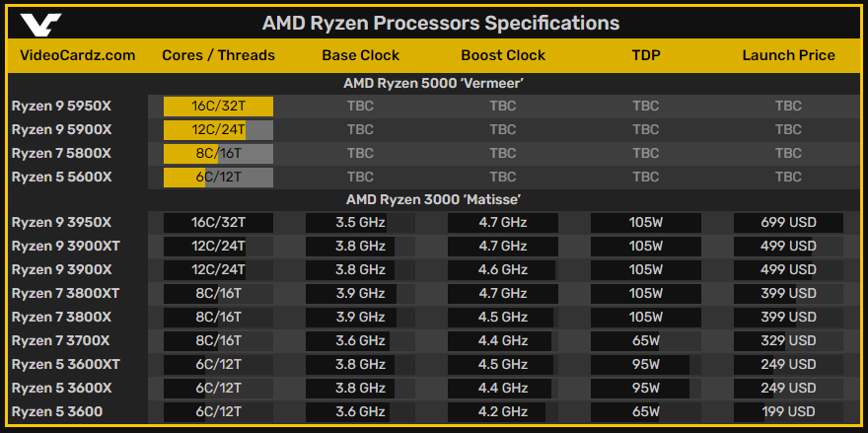Image resolution: width=868 pixels, height=433 pixels.
Task: Click the yellow 16C/32T bar for 5950X
Action: pyautogui.click(x=218, y=107)
